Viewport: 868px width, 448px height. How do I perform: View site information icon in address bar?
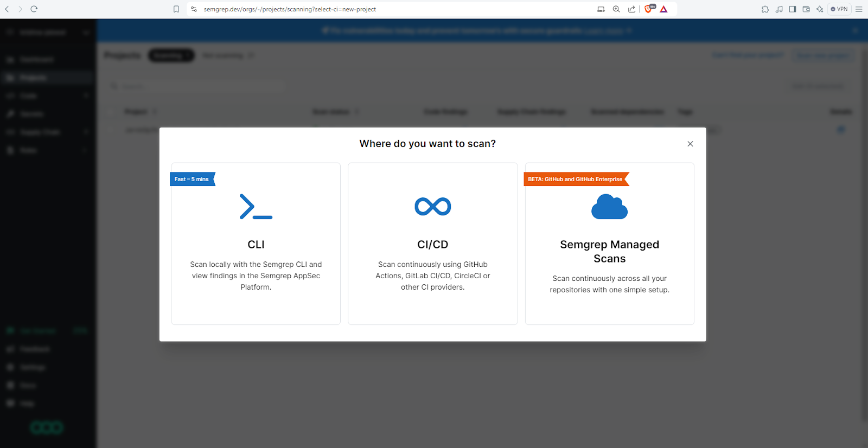pos(194,9)
